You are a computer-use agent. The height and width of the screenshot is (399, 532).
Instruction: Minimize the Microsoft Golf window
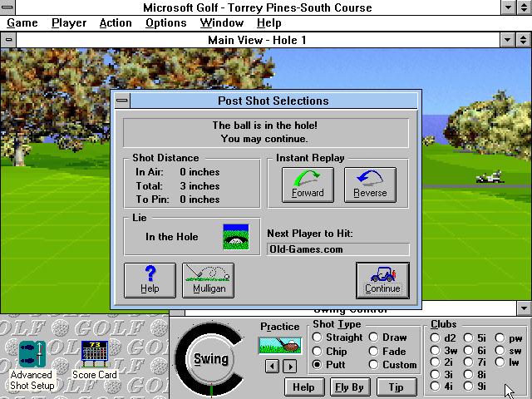click(x=509, y=7)
